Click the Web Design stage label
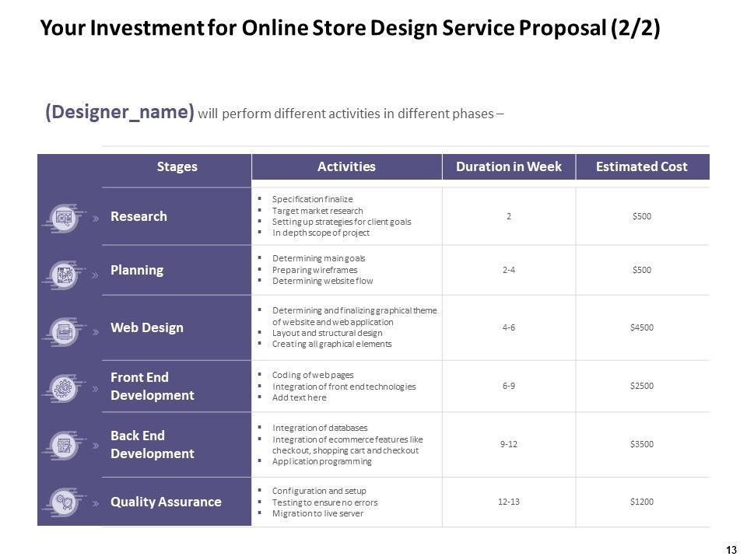This screenshot has width=747, height=560. (147, 327)
